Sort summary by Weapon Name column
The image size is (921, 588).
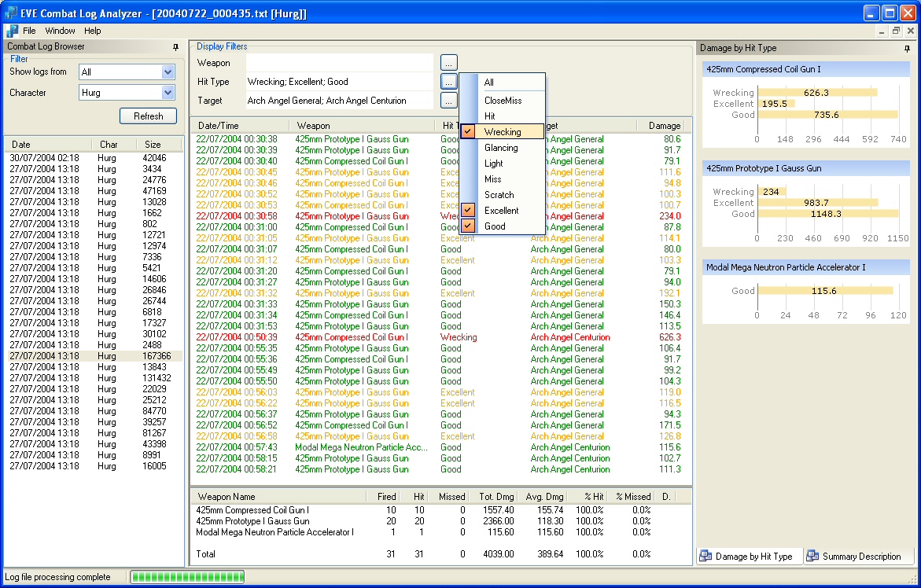[278, 497]
